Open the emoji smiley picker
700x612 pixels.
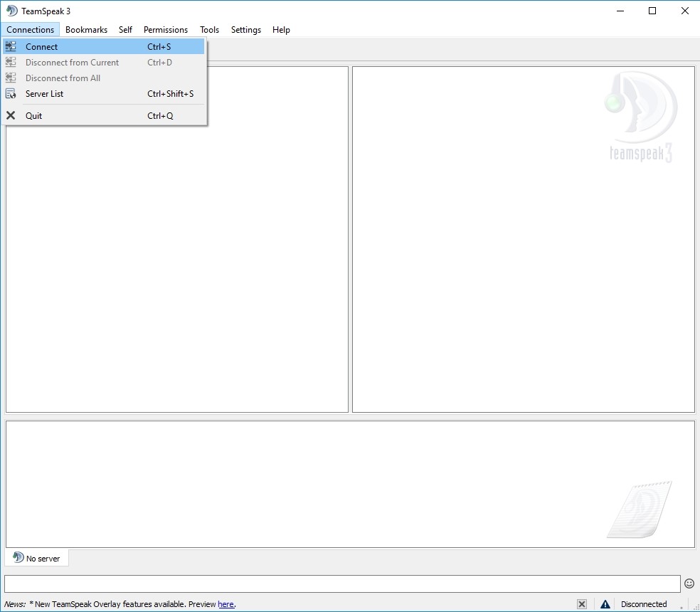tap(689, 584)
